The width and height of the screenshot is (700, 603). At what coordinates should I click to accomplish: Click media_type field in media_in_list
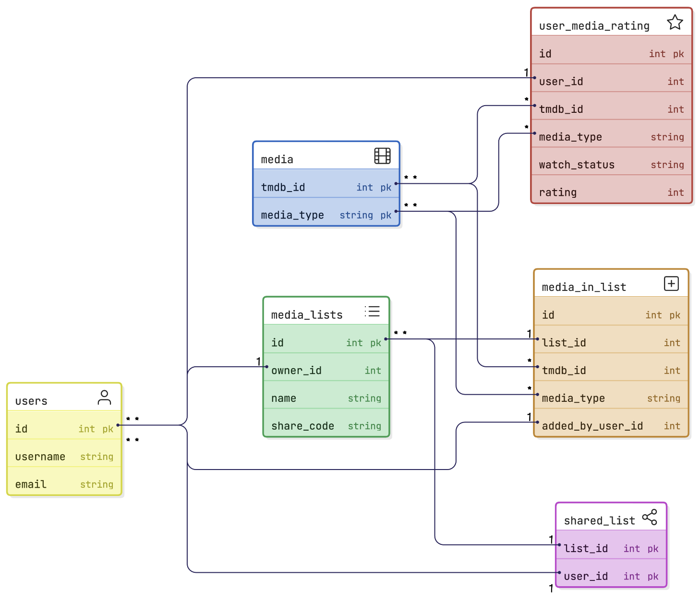pyautogui.click(x=611, y=395)
